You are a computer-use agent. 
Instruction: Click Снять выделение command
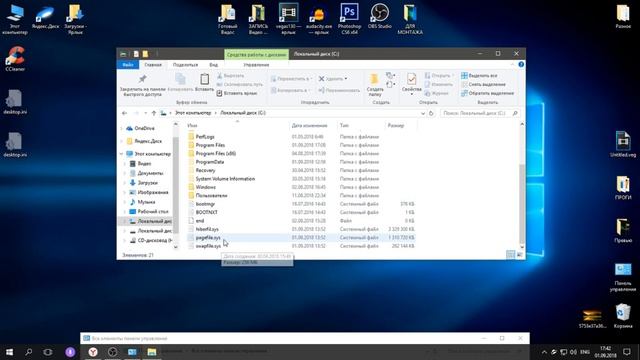[x=484, y=84]
